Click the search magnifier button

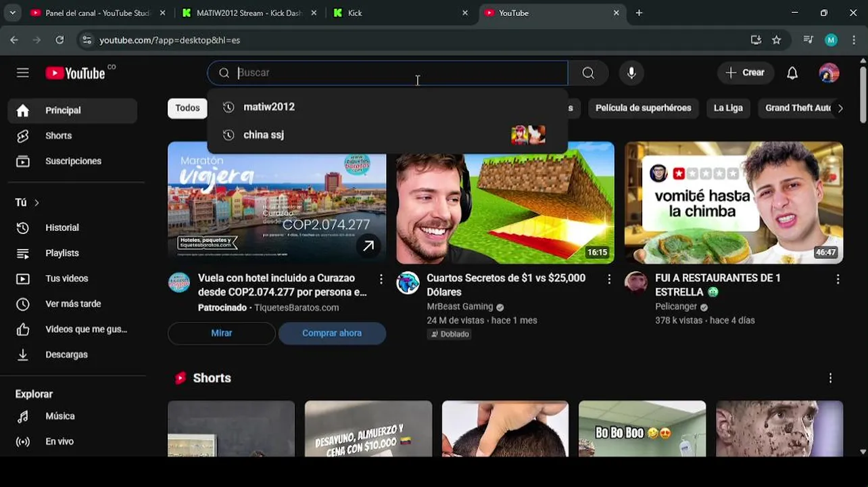click(x=588, y=73)
